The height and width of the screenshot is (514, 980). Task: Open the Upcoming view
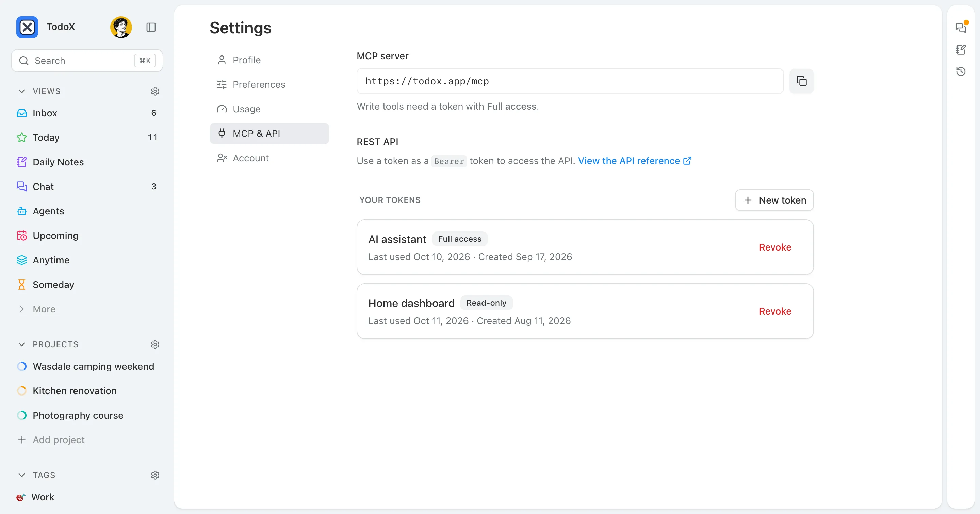click(x=87, y=236)
